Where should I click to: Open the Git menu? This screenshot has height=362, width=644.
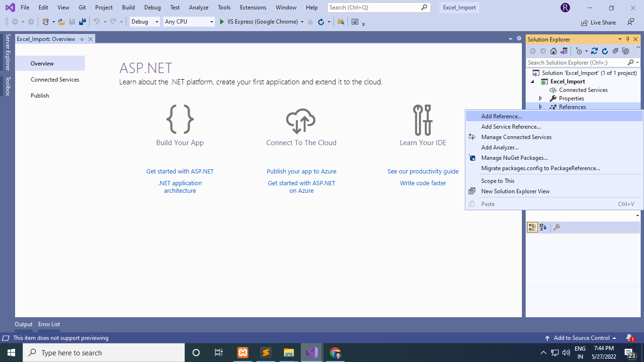[x=82, y=7]
